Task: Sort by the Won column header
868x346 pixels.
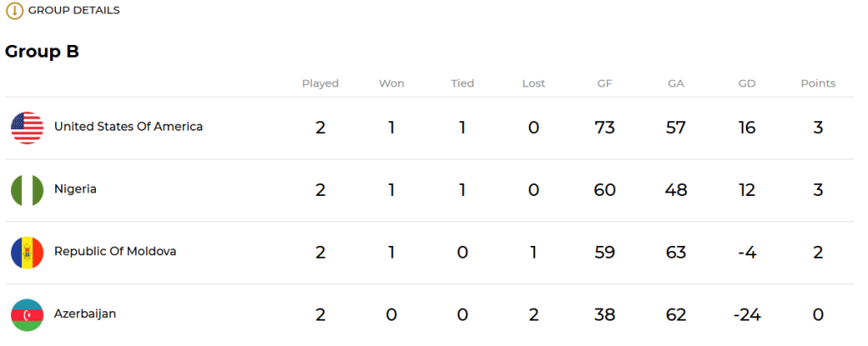Action: point(392,84)
